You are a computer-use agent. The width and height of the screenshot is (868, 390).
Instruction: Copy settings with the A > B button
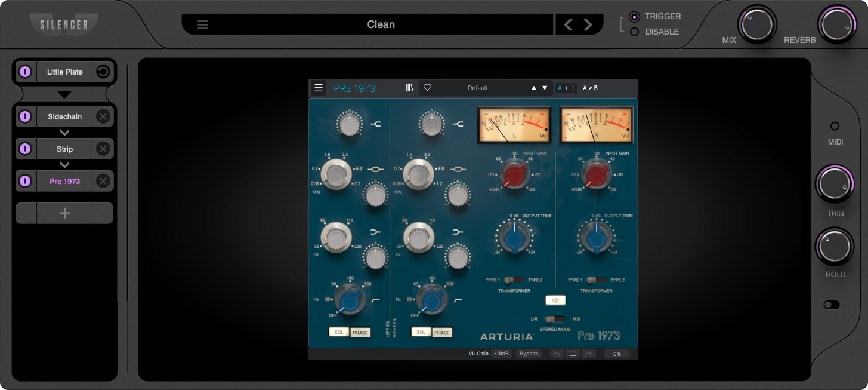click(591, 88)
